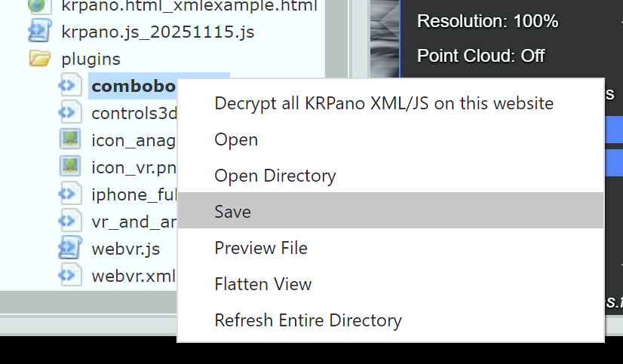This screenshot has width=623, height=364.
Task: Click the webvr.js script file icon
Action: [x=69, y=248]
